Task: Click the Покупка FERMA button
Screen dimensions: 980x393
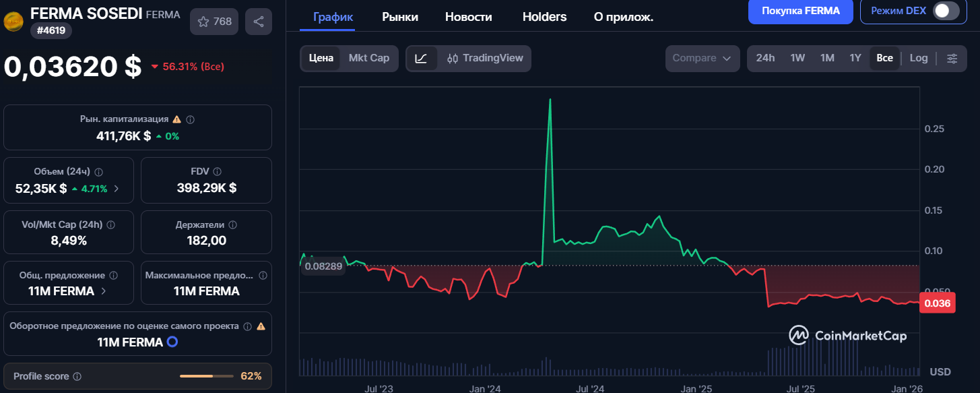Action: [800, 11]
